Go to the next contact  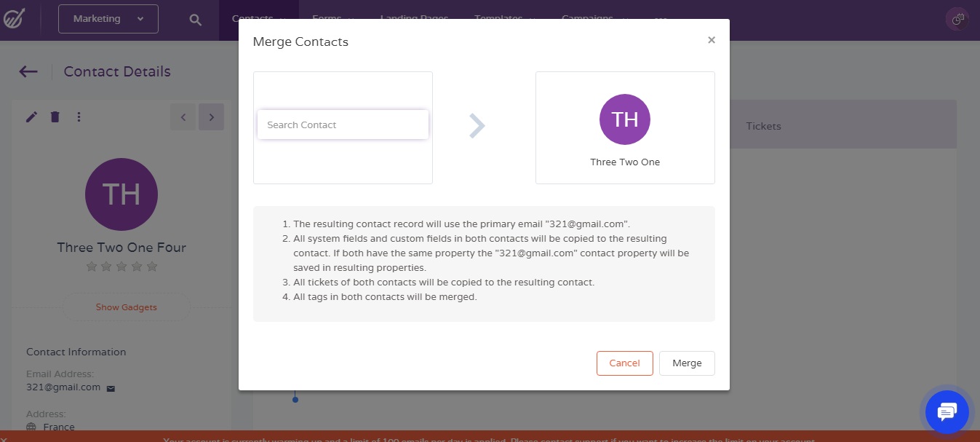click(x=211, y=117)
